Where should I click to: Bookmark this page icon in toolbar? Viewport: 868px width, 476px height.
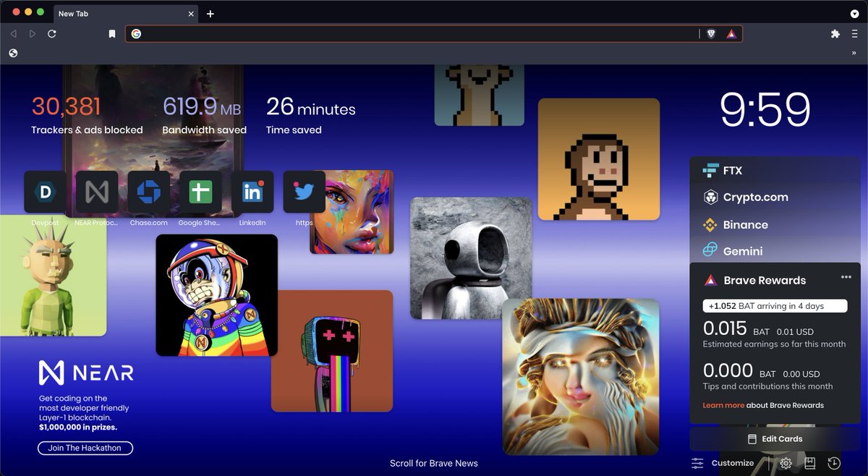pyautogui.click(x=112, y=34)
